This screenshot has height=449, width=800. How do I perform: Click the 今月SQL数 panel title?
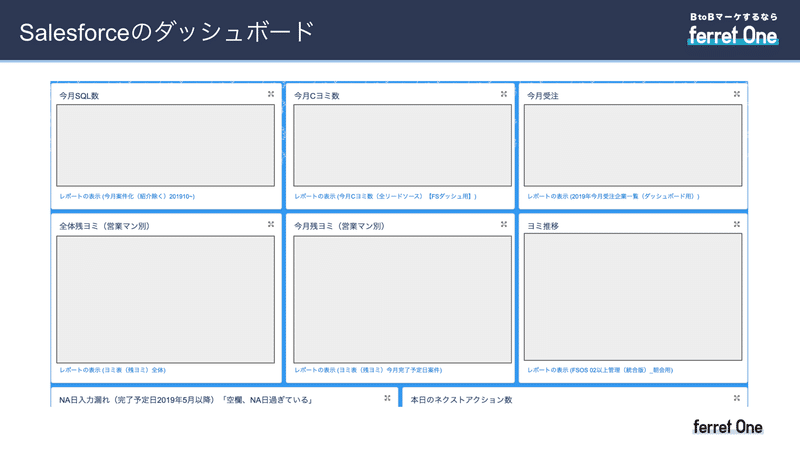(79, 96)
